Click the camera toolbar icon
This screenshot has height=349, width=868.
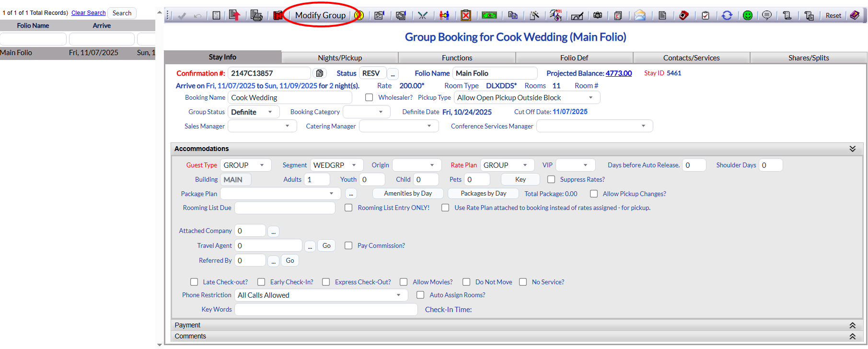point(598,15)
